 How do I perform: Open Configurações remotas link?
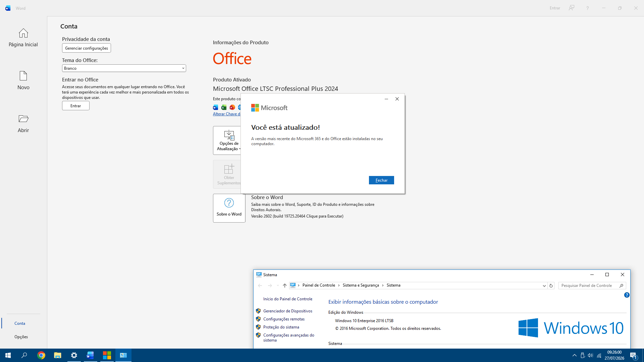click(284, 319)
